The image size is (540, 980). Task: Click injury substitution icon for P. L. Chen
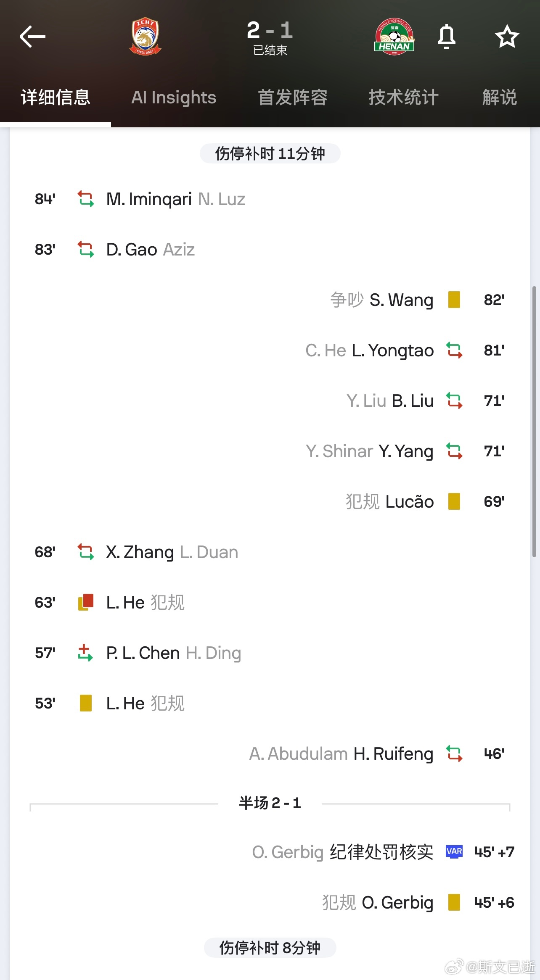tap(86, 653)
